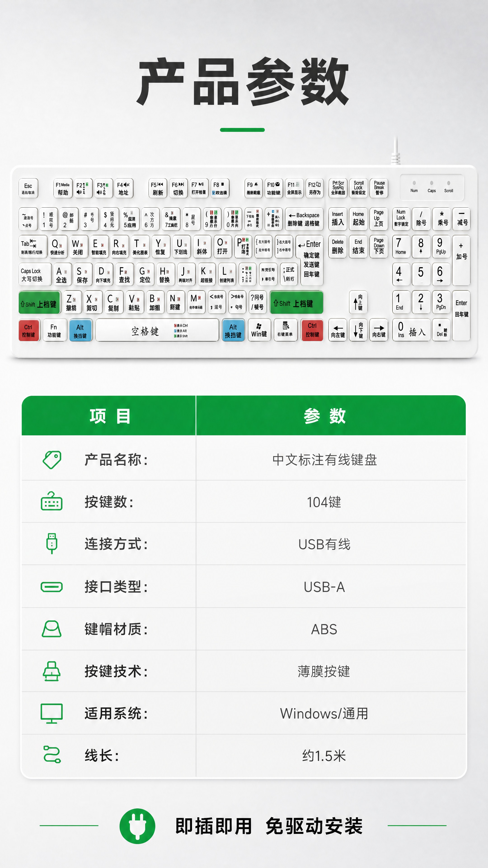
Task: Click the 中文标注有线键盘 value
Action: coord(324,460)
